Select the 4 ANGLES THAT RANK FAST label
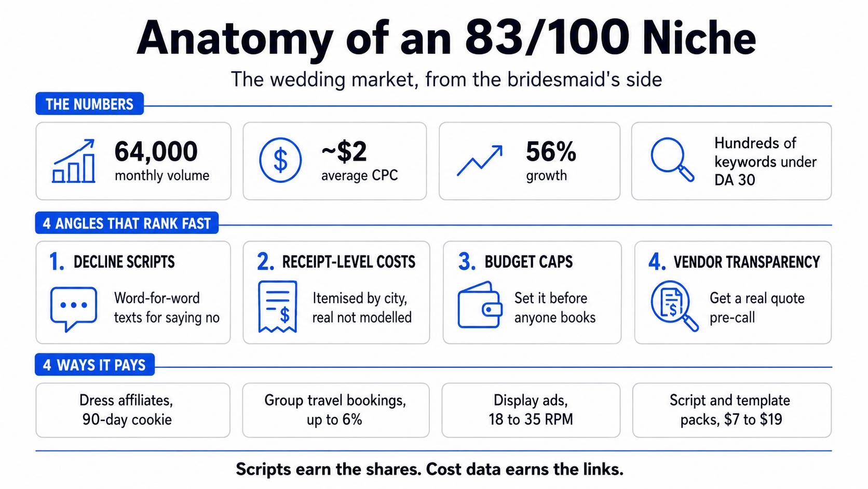868x489 pixels. click(x=127, y=223)
